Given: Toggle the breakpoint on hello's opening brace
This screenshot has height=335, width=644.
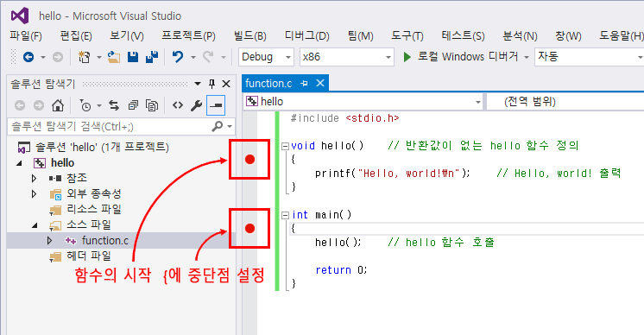Looking at the screenshot, I should [x=249, y=159].
